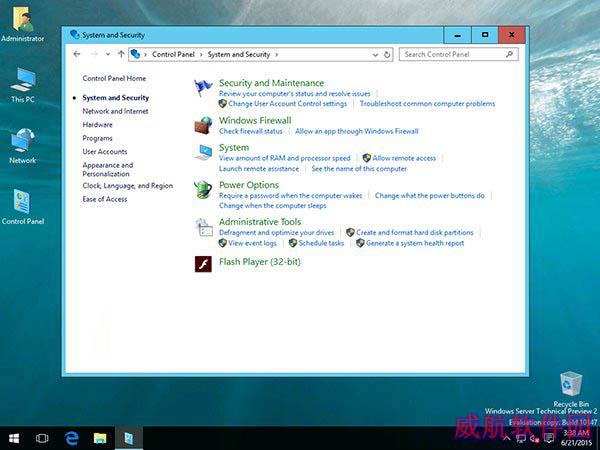Screen dimensions: 600x450
Task: Open Administrative Tools heading link
Action: click(x=260, y=222)
